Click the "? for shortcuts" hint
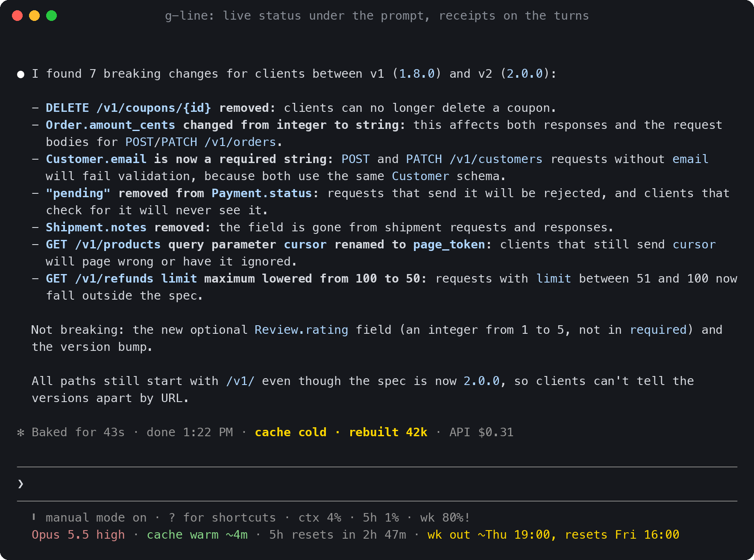The height and width of the screenshot is (560, 754). click(x=222, y=518)
